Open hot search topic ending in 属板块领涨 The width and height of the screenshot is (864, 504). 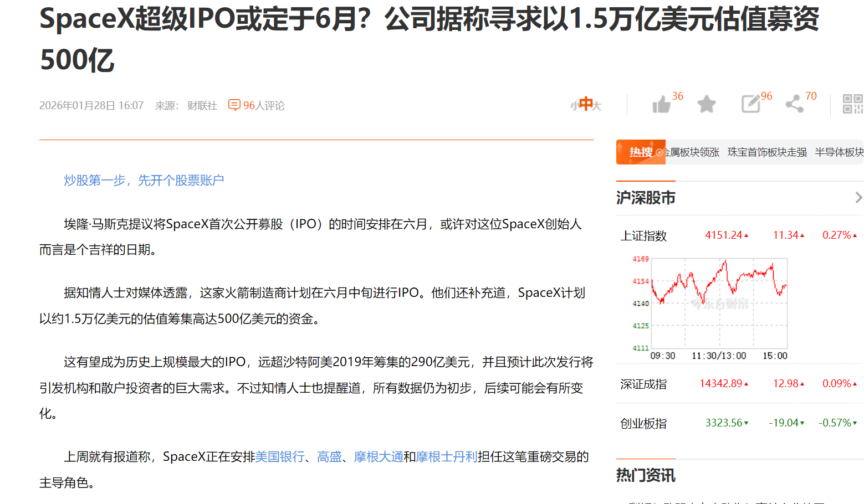pyautogui.click(x=692, y=152)
